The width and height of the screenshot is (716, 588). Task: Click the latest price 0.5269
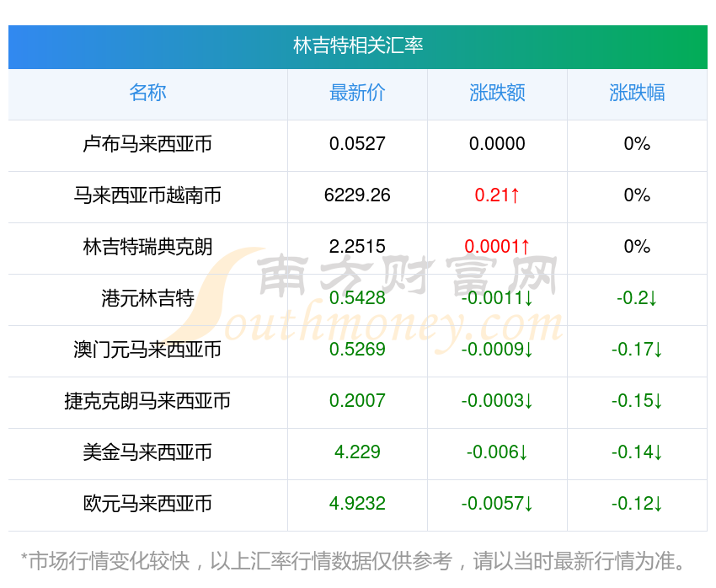[x=357, y=350]
